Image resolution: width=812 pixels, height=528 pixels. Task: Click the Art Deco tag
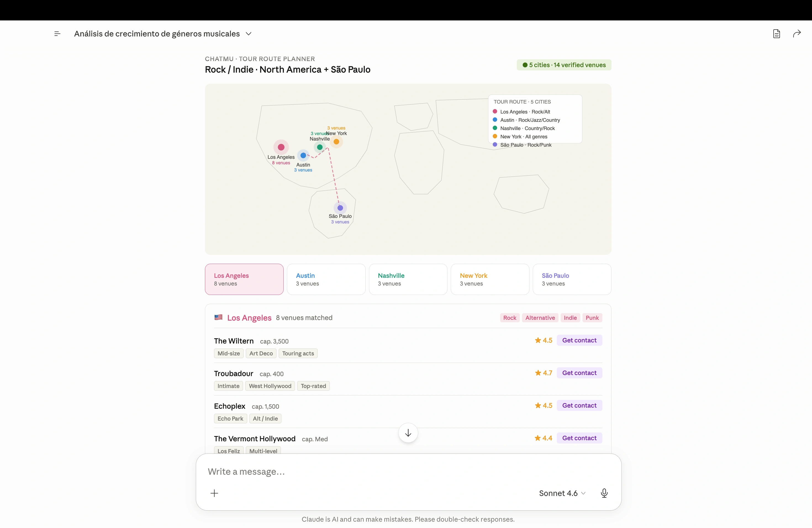261,353
